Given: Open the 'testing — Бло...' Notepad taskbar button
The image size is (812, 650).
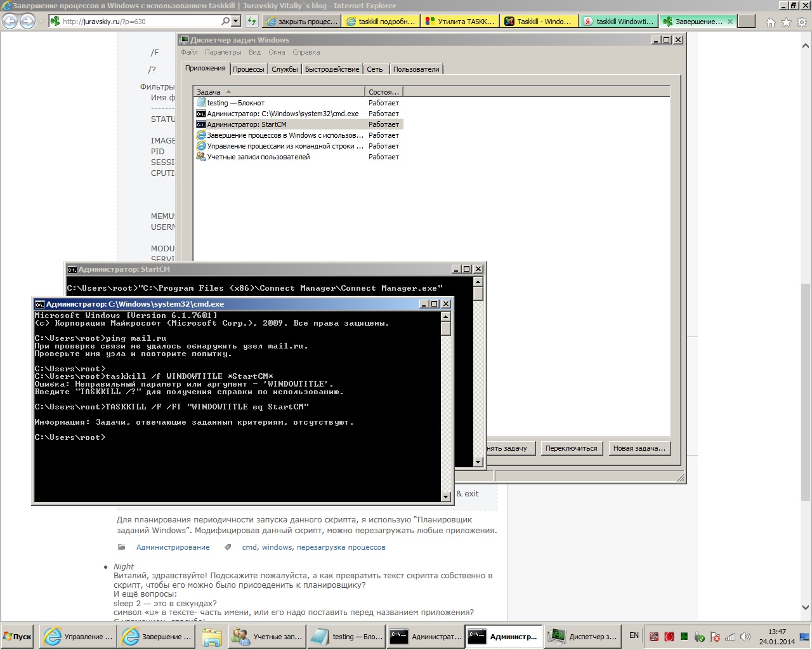Looking at the screenshot, I should tap(347, 637).
